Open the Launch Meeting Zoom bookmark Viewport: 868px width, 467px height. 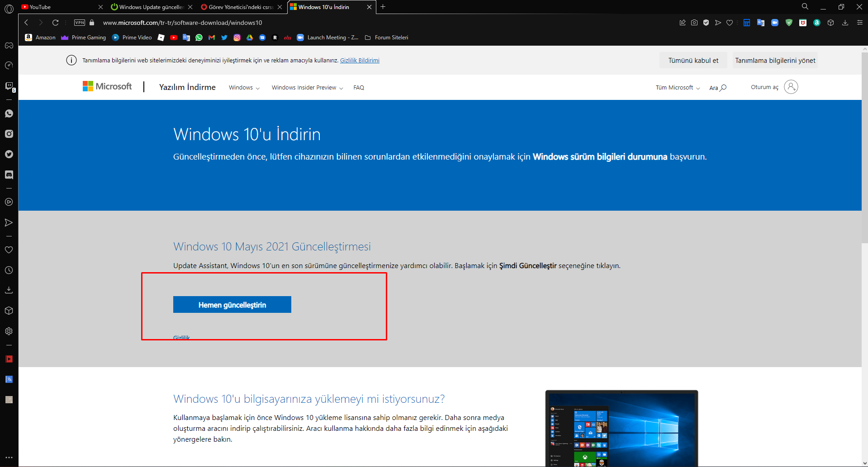(327, 38)
